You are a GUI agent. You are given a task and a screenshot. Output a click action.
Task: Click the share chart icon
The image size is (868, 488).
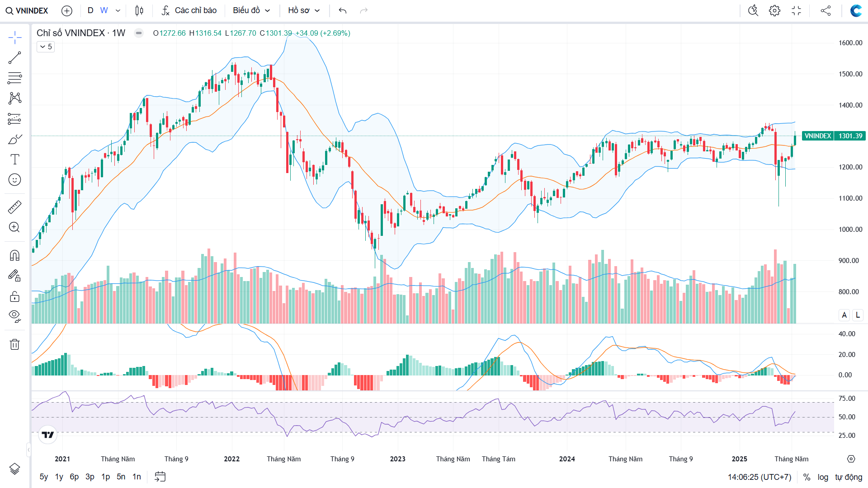pos(826,10)
